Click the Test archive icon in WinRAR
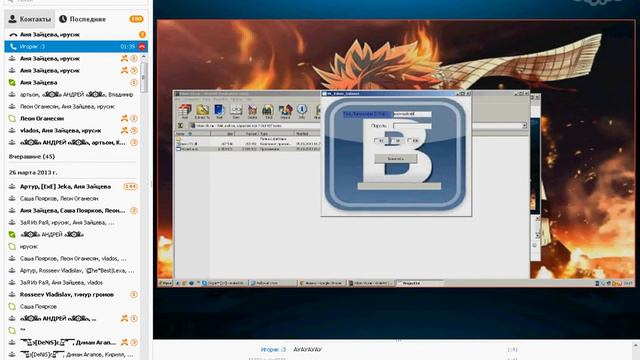The image size is (640, 360). click(x=219, y=111)
